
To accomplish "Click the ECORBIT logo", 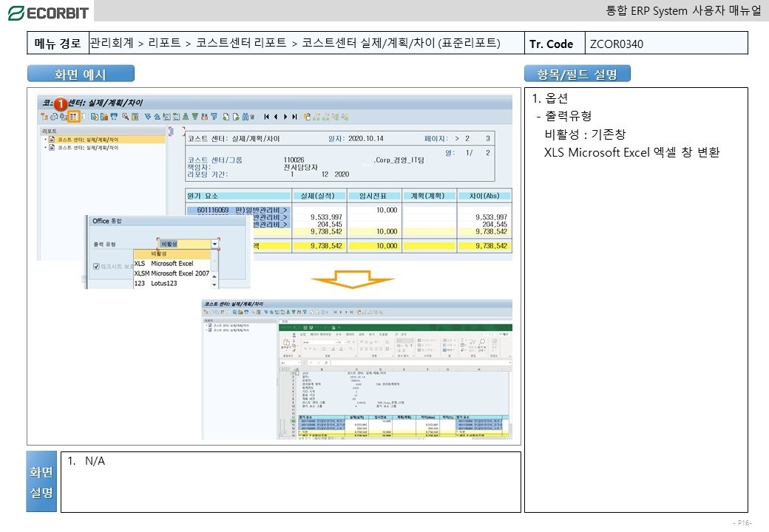I will point(48,13).
